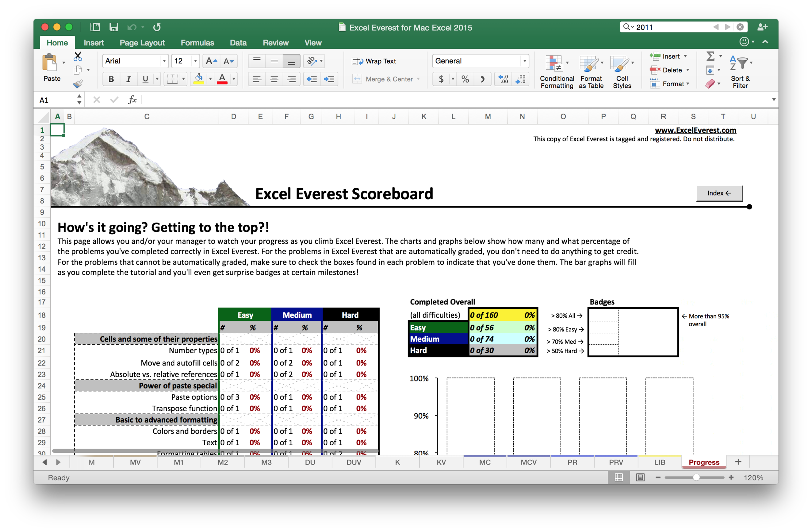Click the Decrease Decimal icon
The image size is (812, 532).
pos(520,79)
